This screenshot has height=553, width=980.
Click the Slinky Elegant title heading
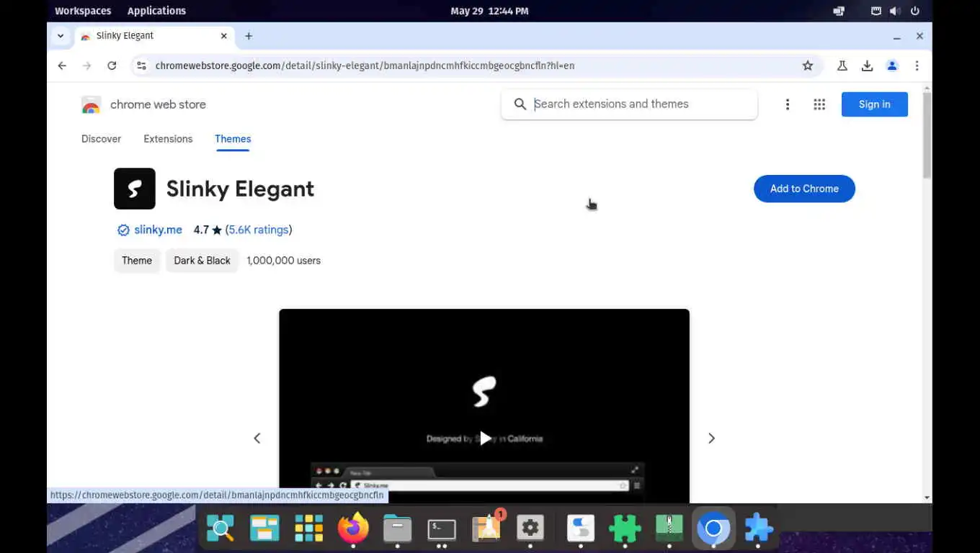pos(240,189)
